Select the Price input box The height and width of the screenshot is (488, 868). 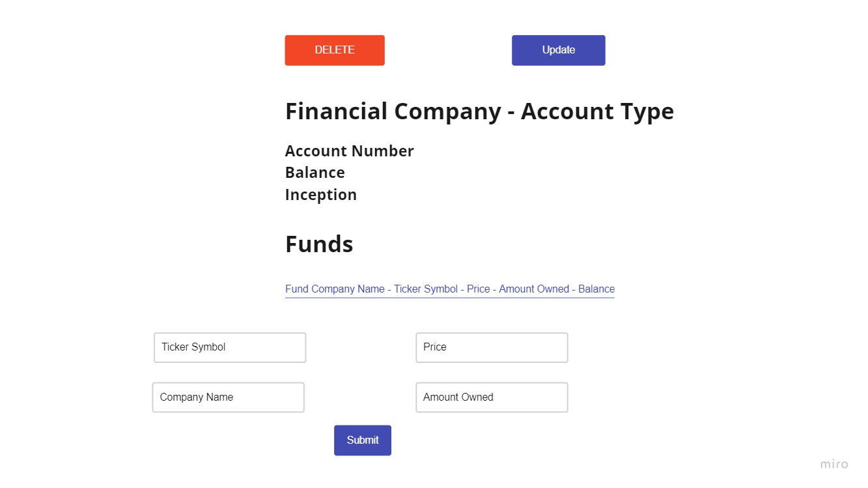(491, 347)
